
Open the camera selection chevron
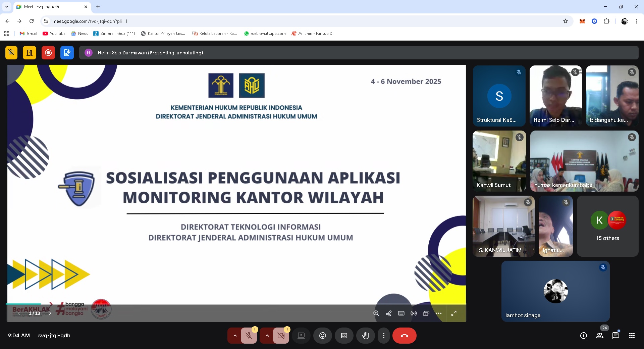[x=267, y=336]
